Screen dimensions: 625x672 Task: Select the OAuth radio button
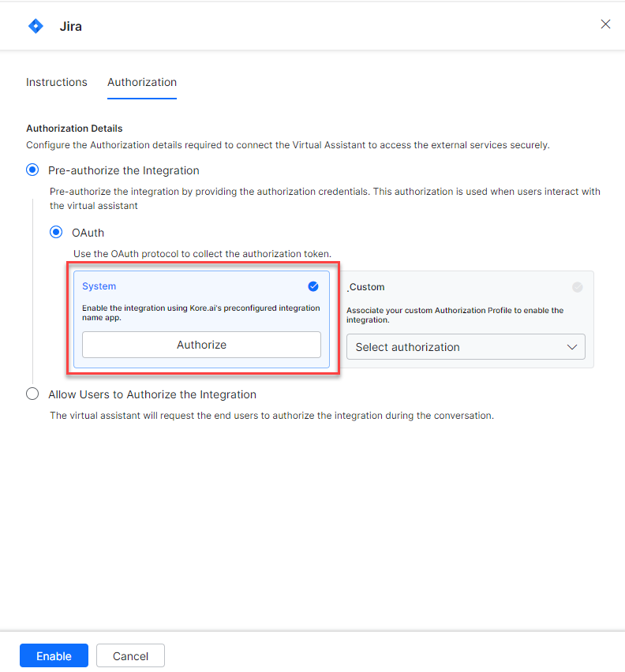[x=56, y=233]
